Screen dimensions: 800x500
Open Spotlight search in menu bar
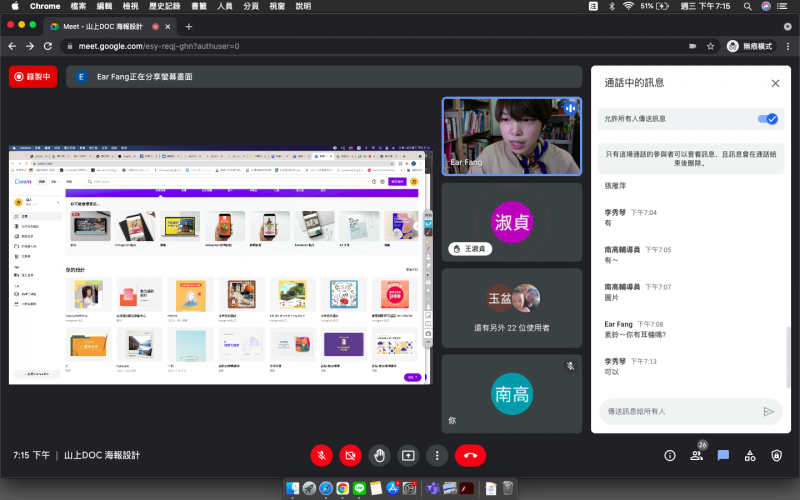coord(747,6)
